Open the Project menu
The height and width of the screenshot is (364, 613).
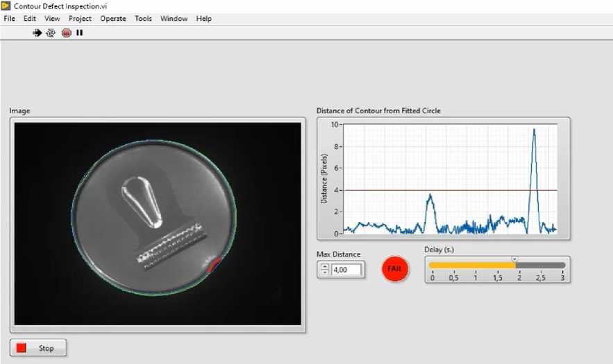pos(80,19)
